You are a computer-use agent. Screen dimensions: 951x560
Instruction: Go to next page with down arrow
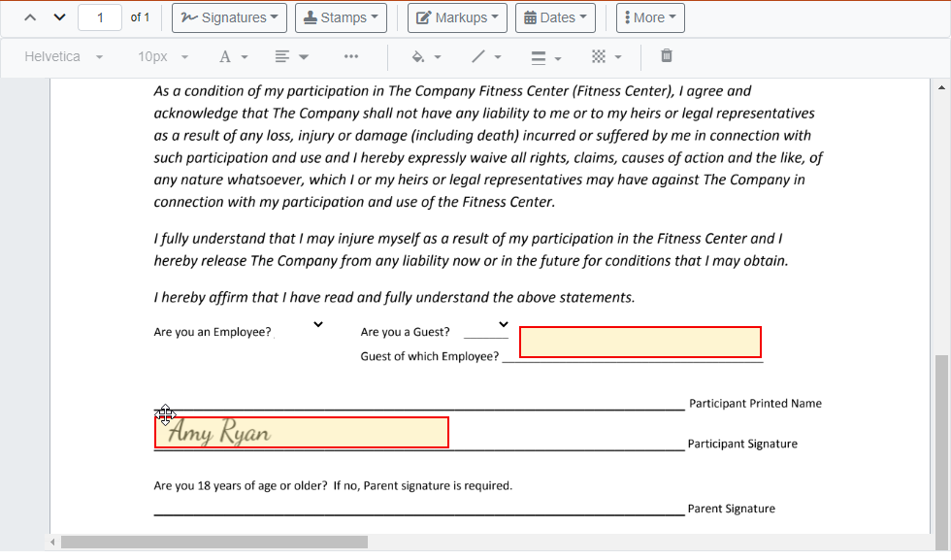coord(59,17)
